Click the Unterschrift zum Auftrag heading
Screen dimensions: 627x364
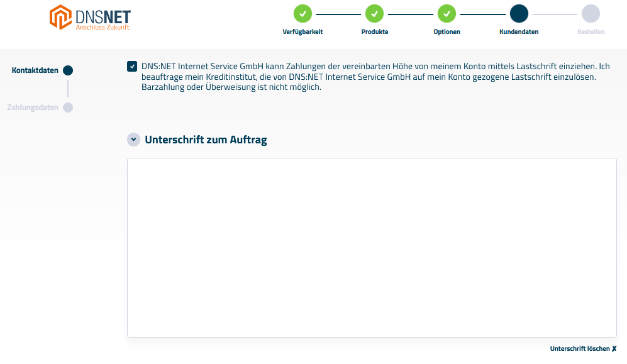tap(206, 140)
